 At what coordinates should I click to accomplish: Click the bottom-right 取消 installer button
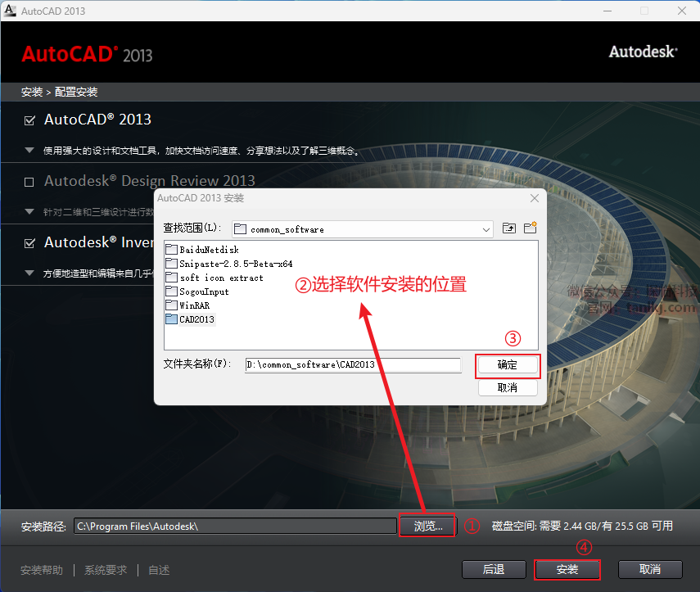650,569
